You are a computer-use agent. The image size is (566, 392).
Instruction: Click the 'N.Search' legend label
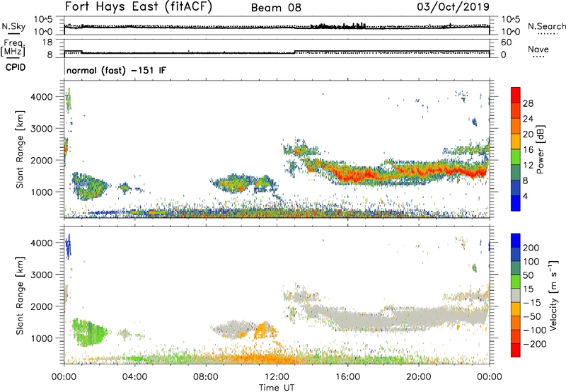coord(546,26)
